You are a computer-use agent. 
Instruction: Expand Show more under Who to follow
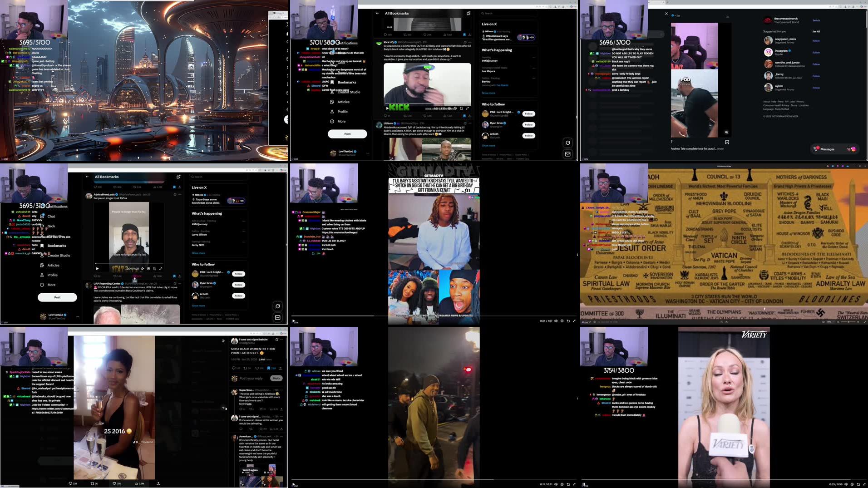coord(198,306)
